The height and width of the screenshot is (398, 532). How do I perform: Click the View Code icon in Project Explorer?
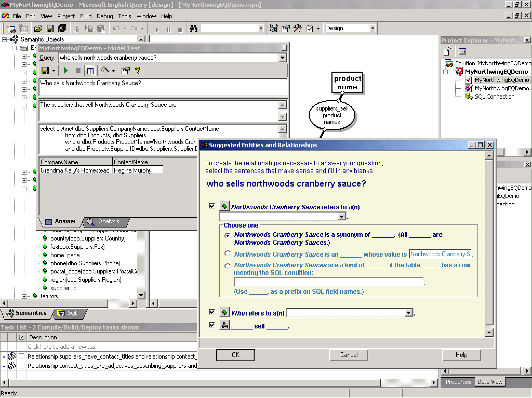coord(447,51)
